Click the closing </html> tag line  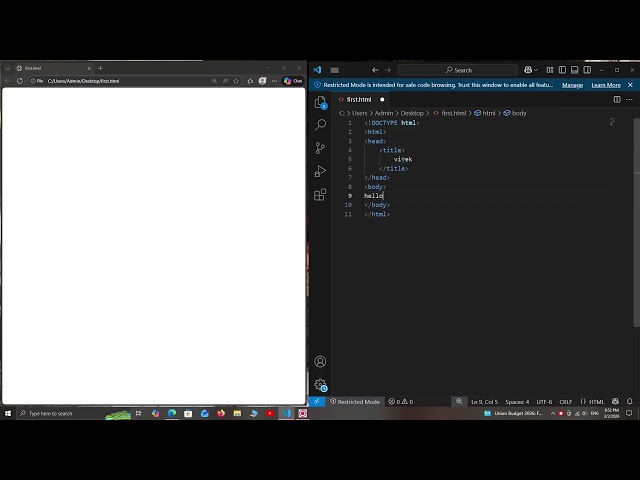tap(377, 214)
